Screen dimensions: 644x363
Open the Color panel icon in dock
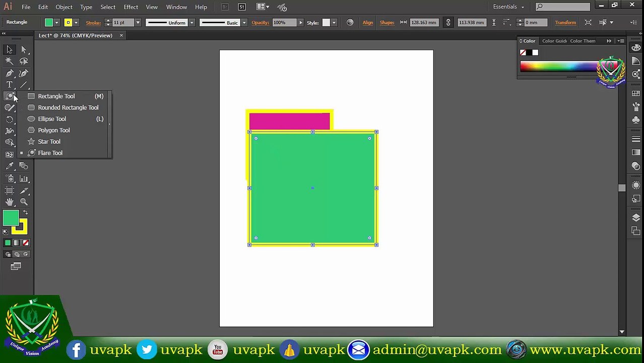pos(636,48)
